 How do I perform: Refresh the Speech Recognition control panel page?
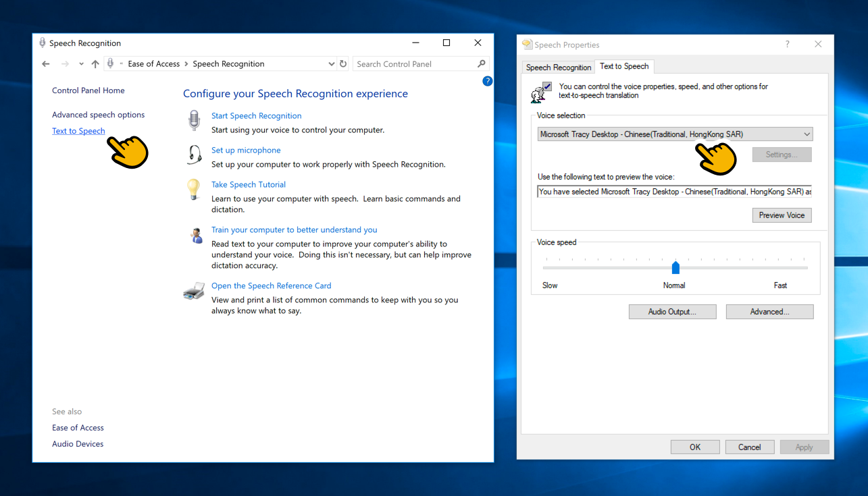343,64
